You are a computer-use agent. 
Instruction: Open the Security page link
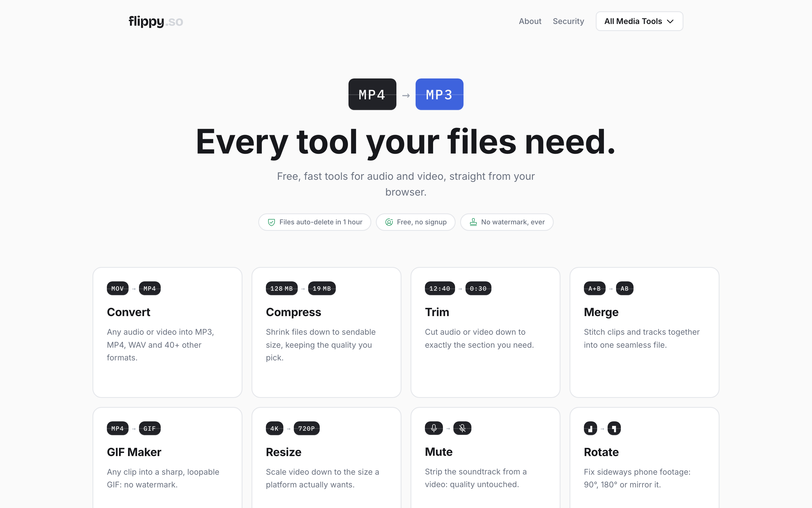click(568, 21)
